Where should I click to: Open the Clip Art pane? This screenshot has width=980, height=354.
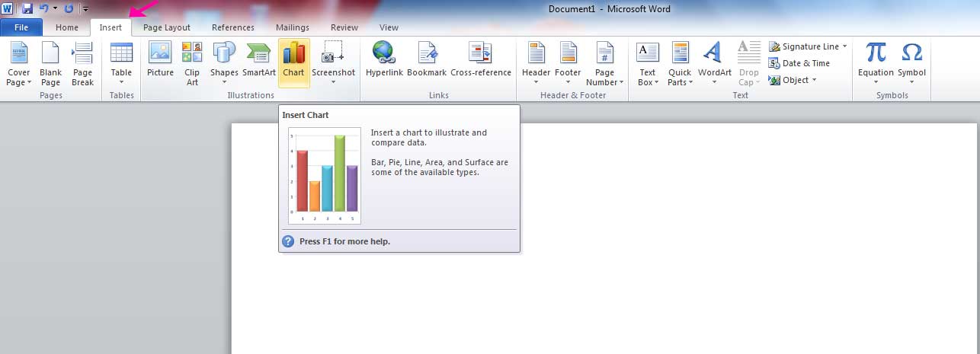[192, 64]
